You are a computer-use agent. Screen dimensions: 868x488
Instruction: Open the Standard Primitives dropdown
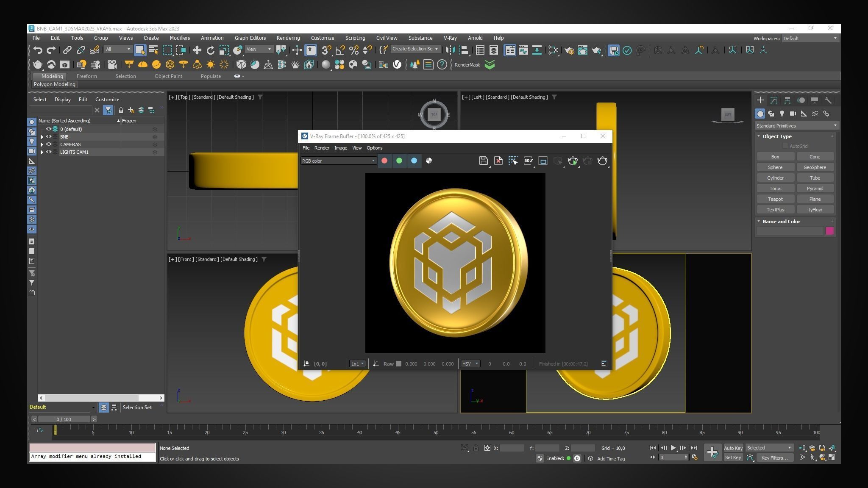pyautogui.click(x=796, y=126)
